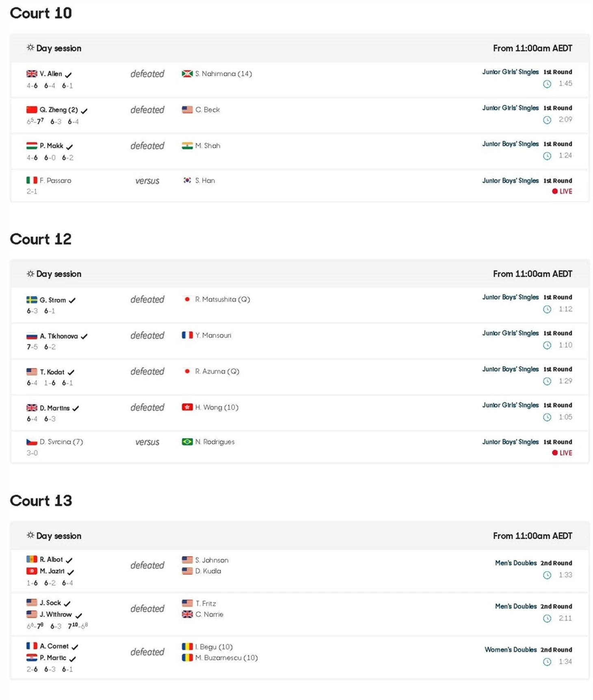Open S. Nahimana (14) player link

(x=223, y=74)
